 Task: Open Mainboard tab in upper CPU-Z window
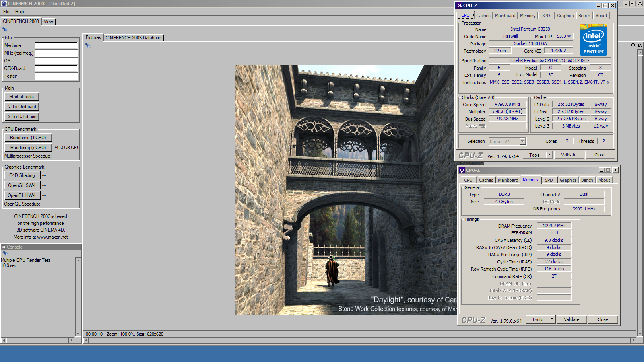505,16
